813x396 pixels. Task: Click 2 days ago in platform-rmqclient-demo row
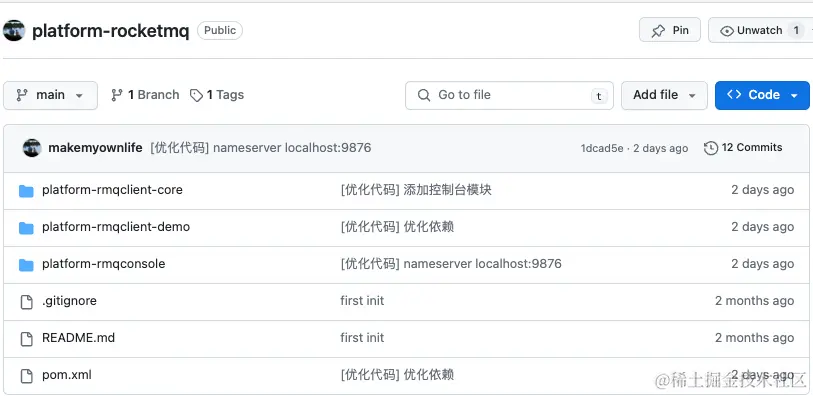(762, 227)
